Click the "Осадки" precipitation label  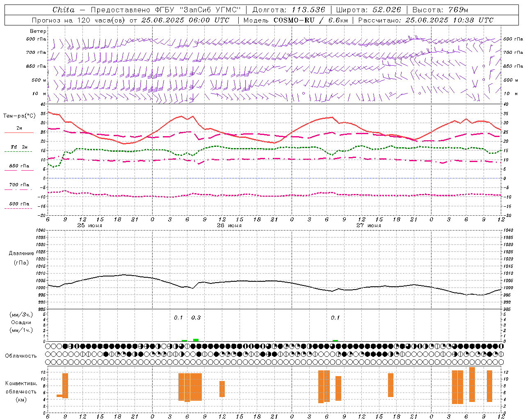click(x=21, y=322)
